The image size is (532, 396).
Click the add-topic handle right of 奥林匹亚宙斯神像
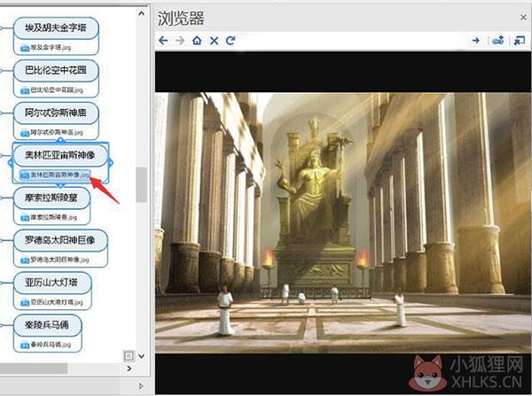coord(111,163)
